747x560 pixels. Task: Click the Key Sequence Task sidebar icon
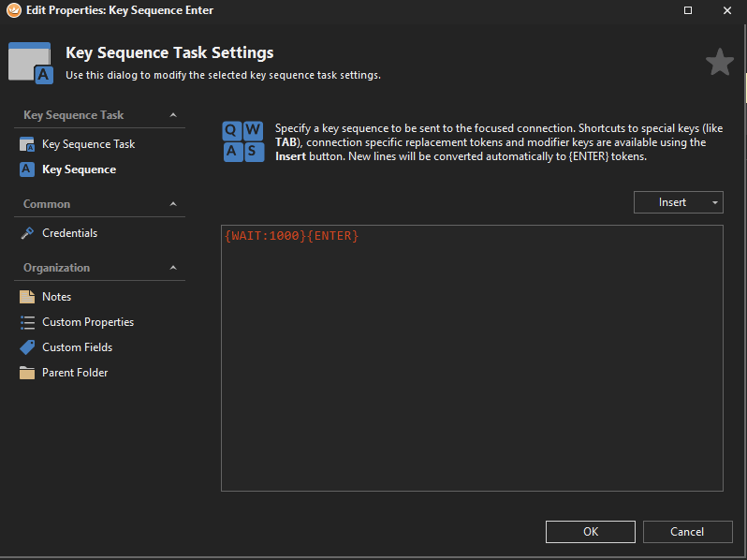pyautogui.click(x=27, y=144)
